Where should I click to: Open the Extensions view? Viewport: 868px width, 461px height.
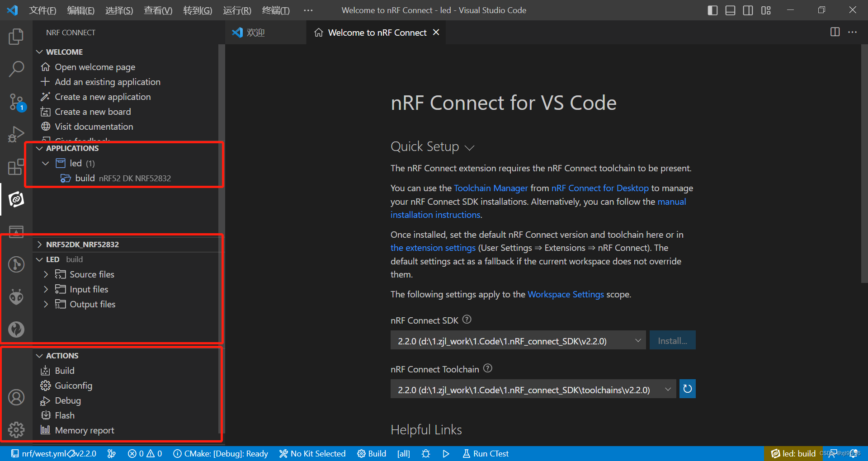tap(16, 167)
